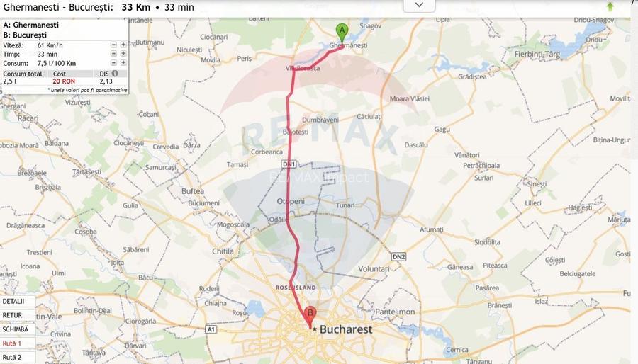Click SCHIMBĂ to change the route
The image size is (638, 364).
16,329
